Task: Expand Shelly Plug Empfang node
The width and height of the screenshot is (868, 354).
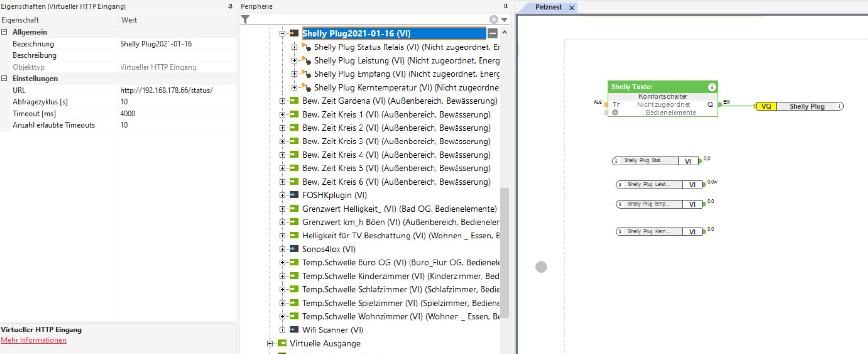Action: pyautogui.click(x=294, y=74)
